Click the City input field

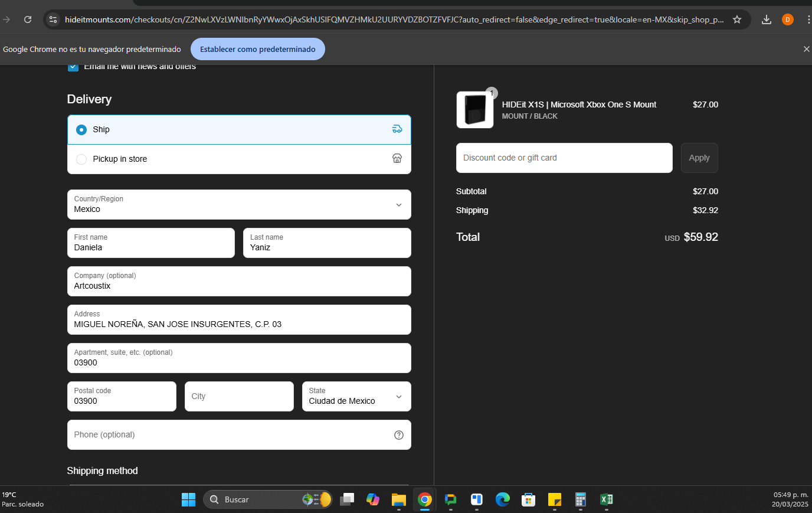pos(239,396)
